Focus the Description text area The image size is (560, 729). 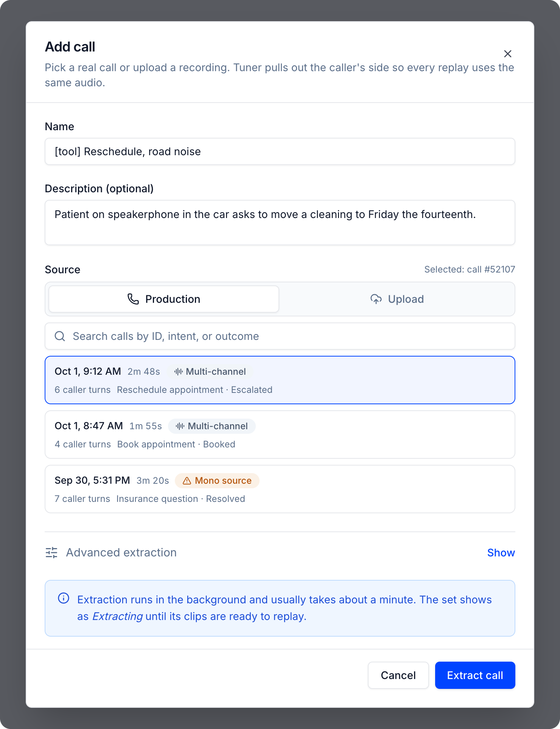280,223
